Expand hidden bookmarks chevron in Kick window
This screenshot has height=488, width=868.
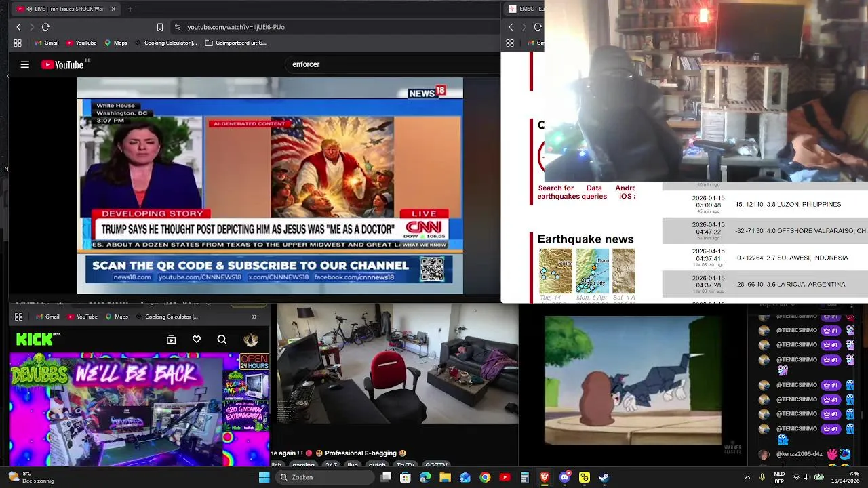click(x=254, y=317)
